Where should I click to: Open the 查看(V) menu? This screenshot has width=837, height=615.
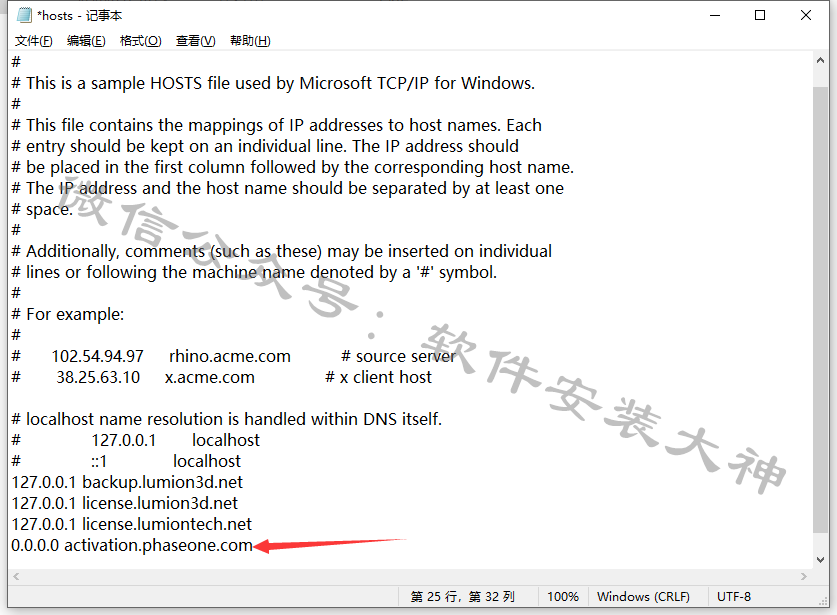coord(195,41)
